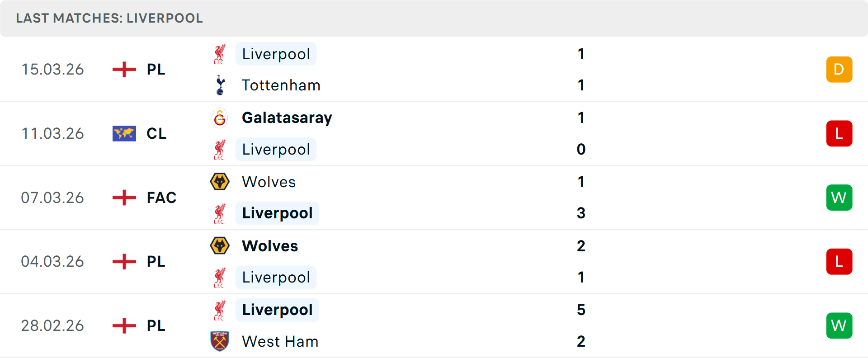The image size is (868, 358).
Task: Click the Galatasaray club crest
Action: click(x=220, y=118)
